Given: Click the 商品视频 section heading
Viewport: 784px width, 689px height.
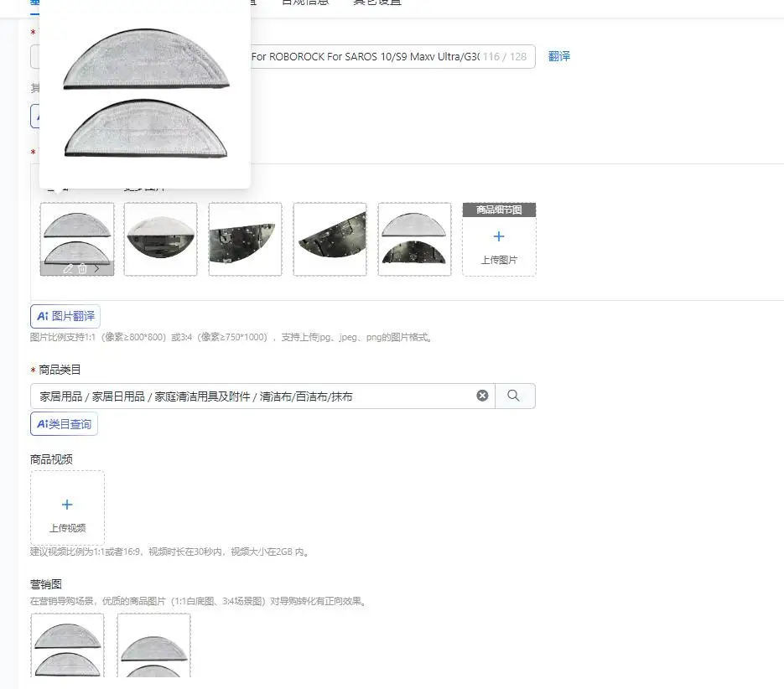Looking at the screenshot, I should tap(51, 459).
